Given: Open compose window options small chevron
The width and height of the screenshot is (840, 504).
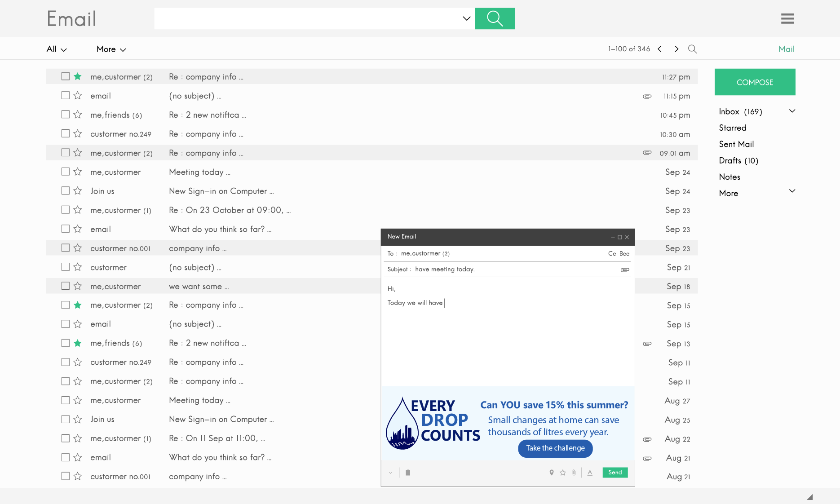Looking at the screenshot, I should tap(390, 473).
